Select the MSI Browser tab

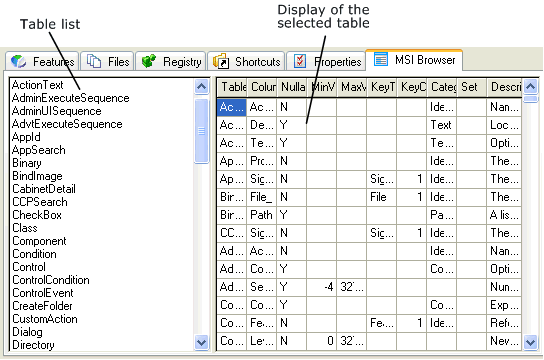(414, 60)
